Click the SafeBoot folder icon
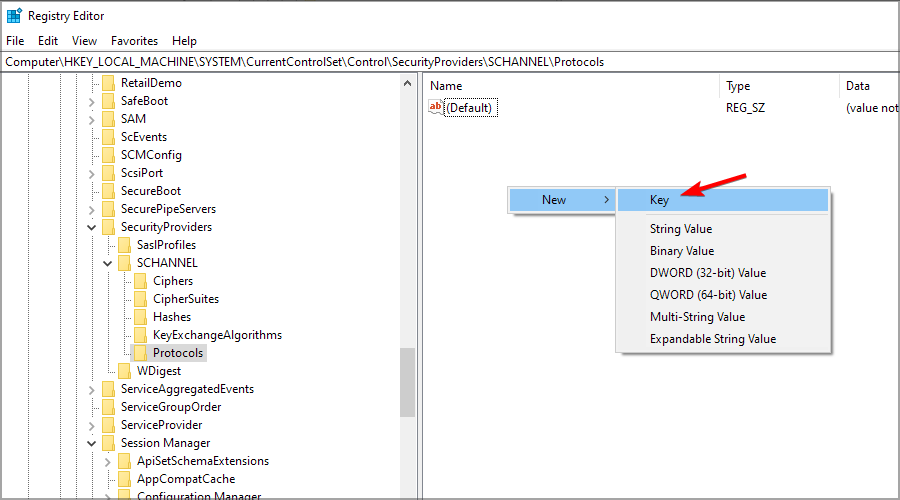Viewport: 900px width, 500px height. tap(108, 101)
